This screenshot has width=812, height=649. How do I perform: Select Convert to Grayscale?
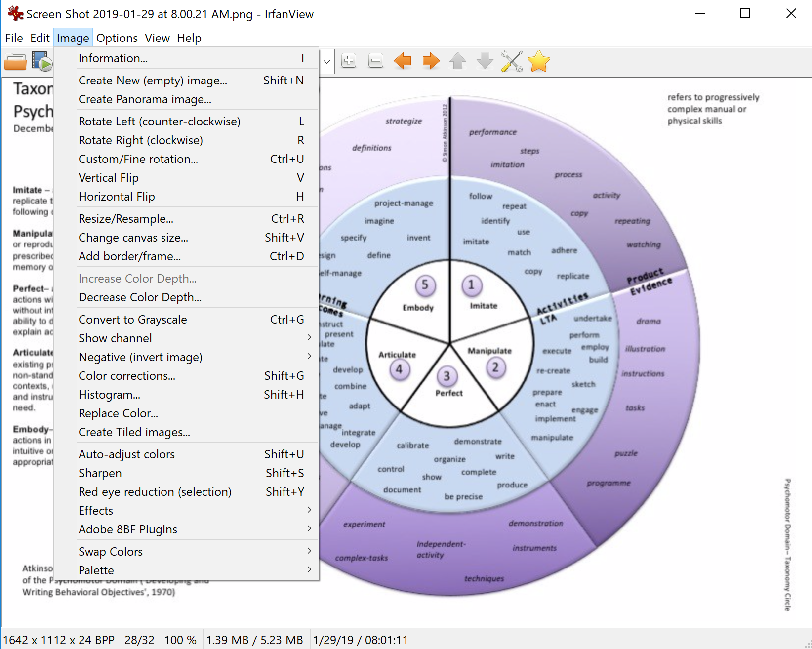[x=186, y=320]
